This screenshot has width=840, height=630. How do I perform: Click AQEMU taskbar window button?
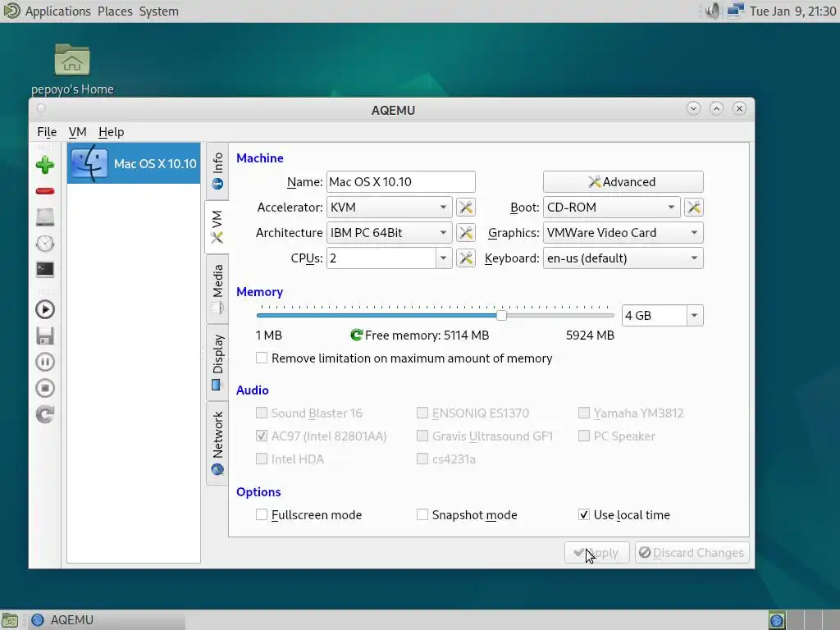105,620
